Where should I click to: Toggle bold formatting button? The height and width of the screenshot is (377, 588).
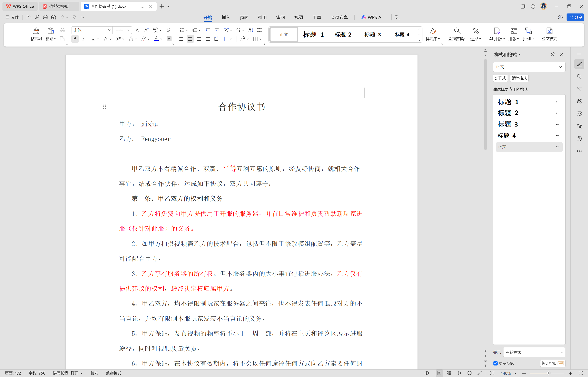pyautogui.click(x=75, y=39)
